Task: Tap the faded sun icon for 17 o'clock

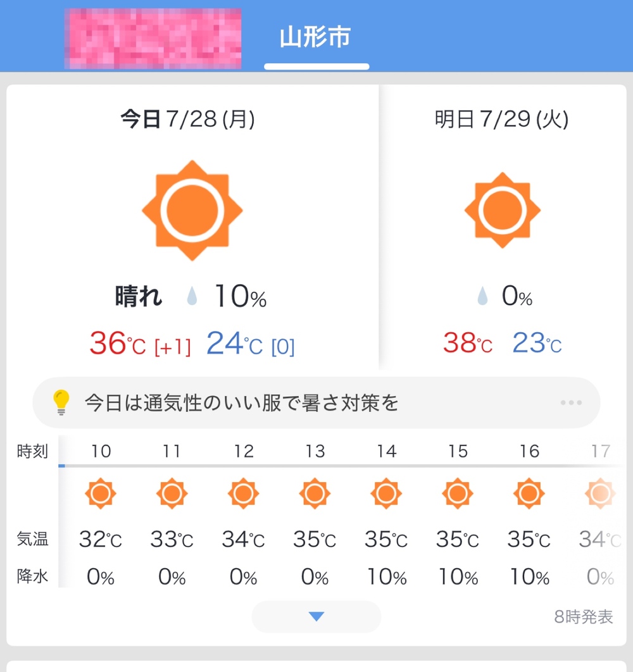Action: 600,494
